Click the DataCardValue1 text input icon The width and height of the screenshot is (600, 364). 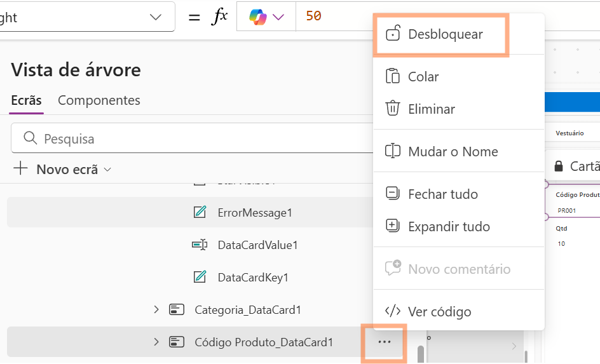pos(200,245)
